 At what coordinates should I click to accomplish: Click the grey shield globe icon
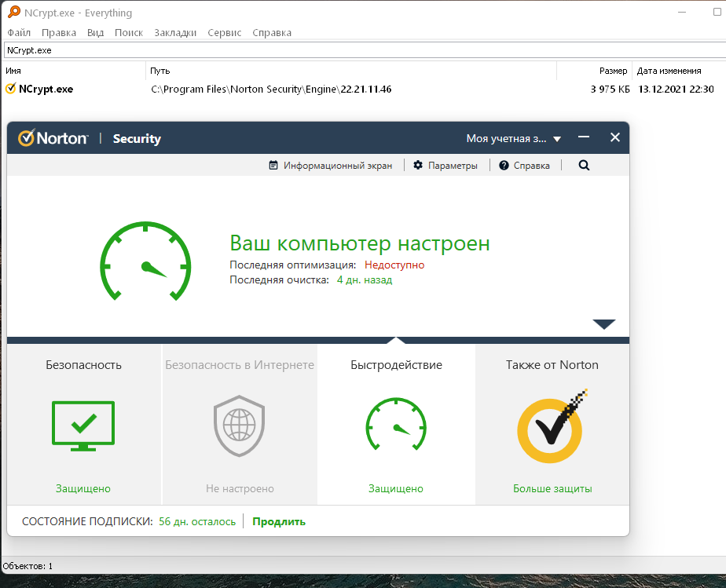[x=239, y=425]
